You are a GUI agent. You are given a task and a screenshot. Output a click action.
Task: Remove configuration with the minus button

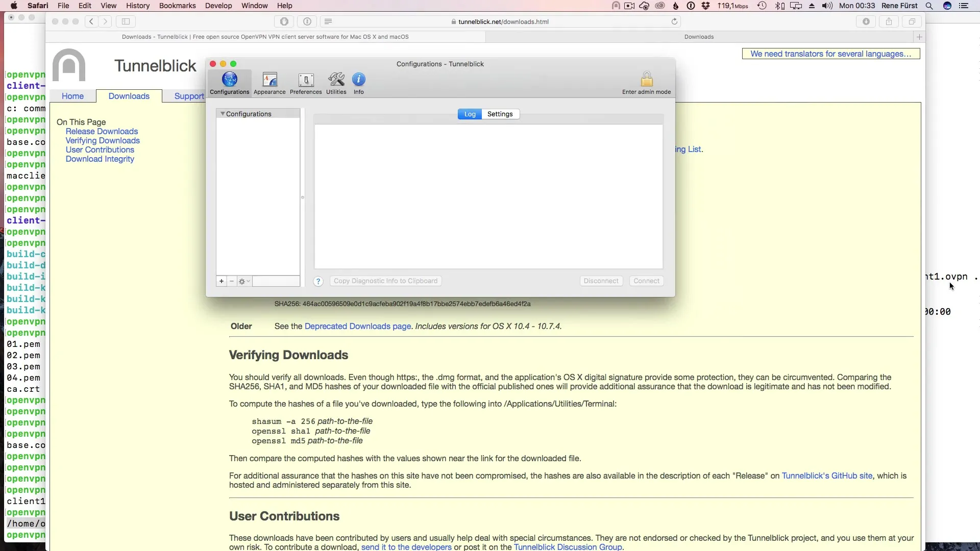click(232, 281)
